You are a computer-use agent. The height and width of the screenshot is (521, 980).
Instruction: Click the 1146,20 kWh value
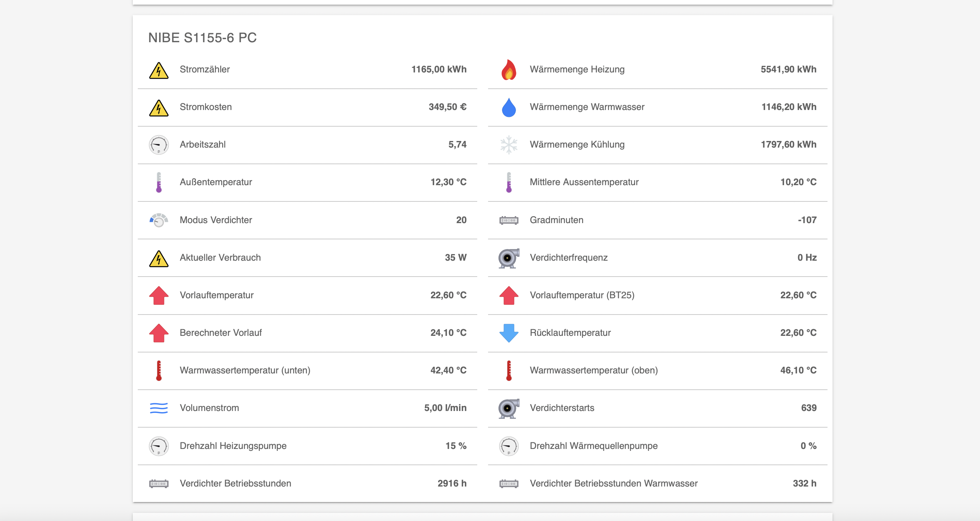click(x=789, y=107)
